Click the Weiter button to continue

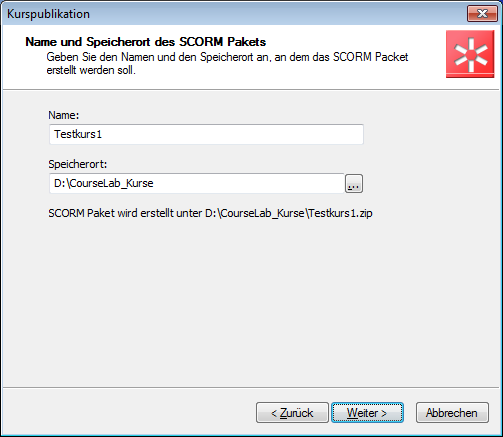pos(367,413)
